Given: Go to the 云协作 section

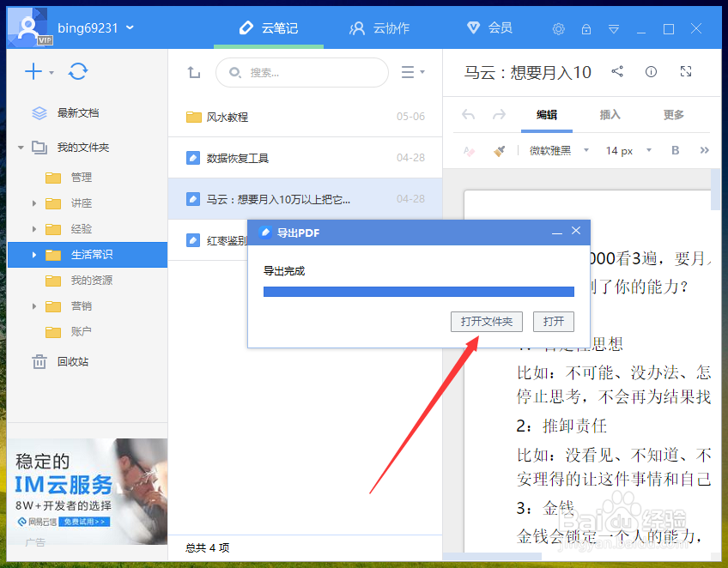Looking at the screenshot, I should point(380,27).
